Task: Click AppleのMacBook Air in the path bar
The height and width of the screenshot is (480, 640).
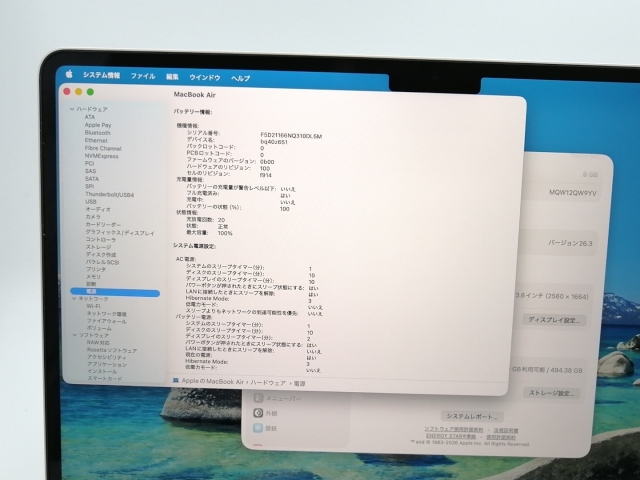Action: (x=213, y=381)
